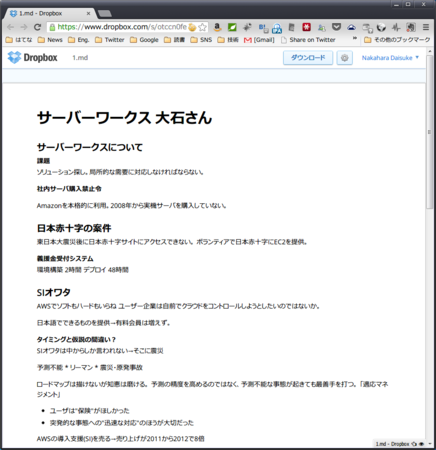Open a new browser tab
This screenshot has width=436, height=450.
point(105,13)
